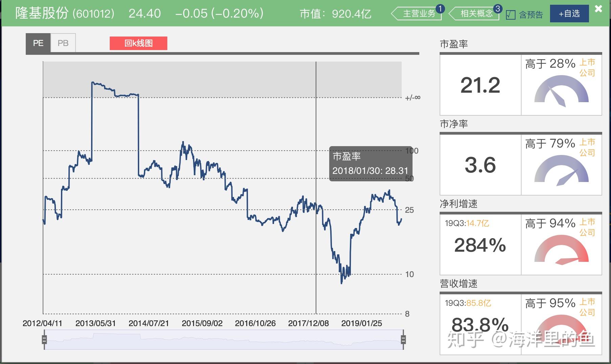The image size is (611, 364).
Task: Add stock with +自选 button
Action: (569, 14)
